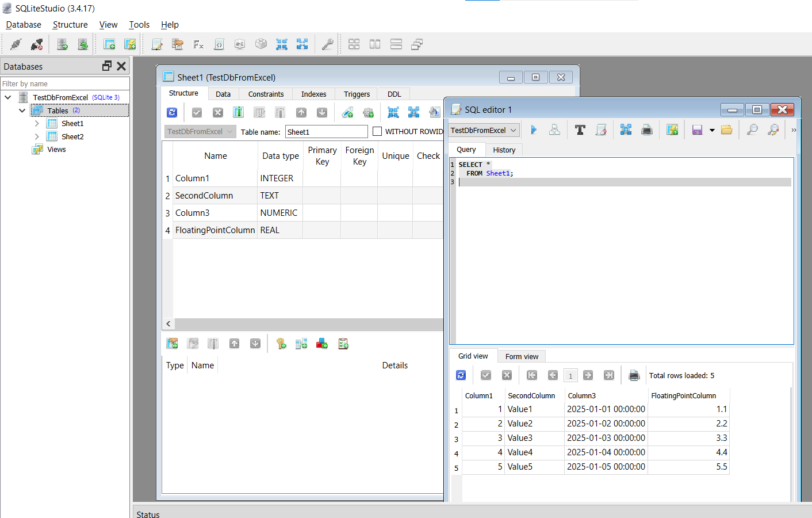This screenshot has height=518, width=812.
Task: Open the SQL functions editor (Fx) icon
Action: click(198, 44)
